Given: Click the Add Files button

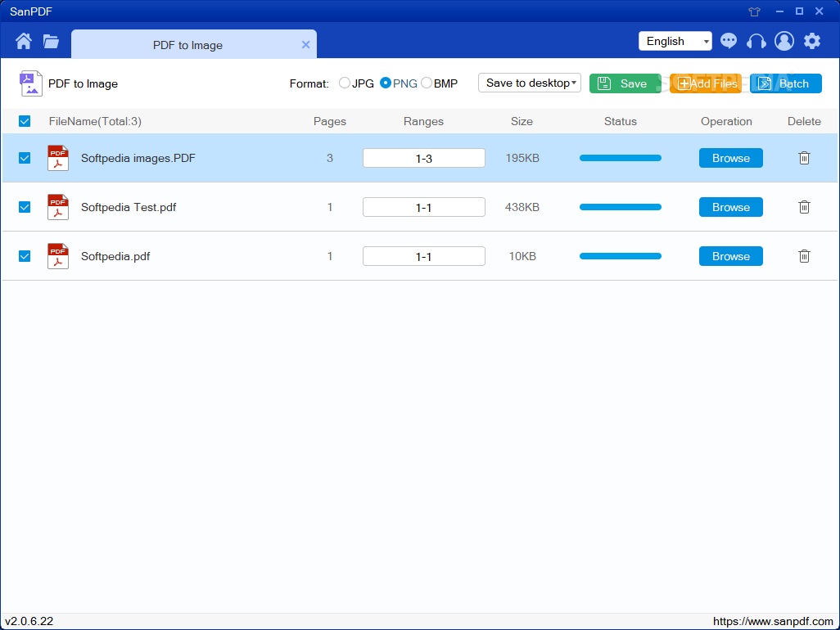Looking at the screenshot, I should (x=706, y=83).
